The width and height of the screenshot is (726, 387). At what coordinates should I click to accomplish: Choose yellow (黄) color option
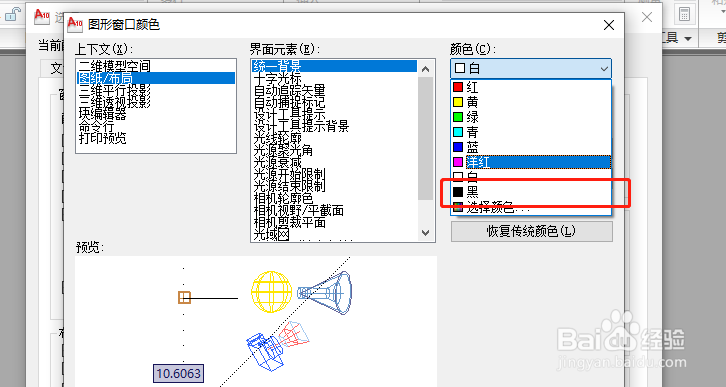tap(531, 102)
